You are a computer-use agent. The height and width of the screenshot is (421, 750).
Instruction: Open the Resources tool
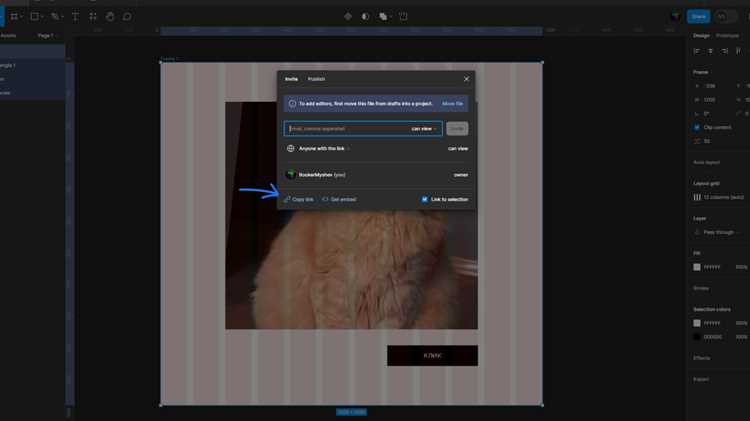93,17
